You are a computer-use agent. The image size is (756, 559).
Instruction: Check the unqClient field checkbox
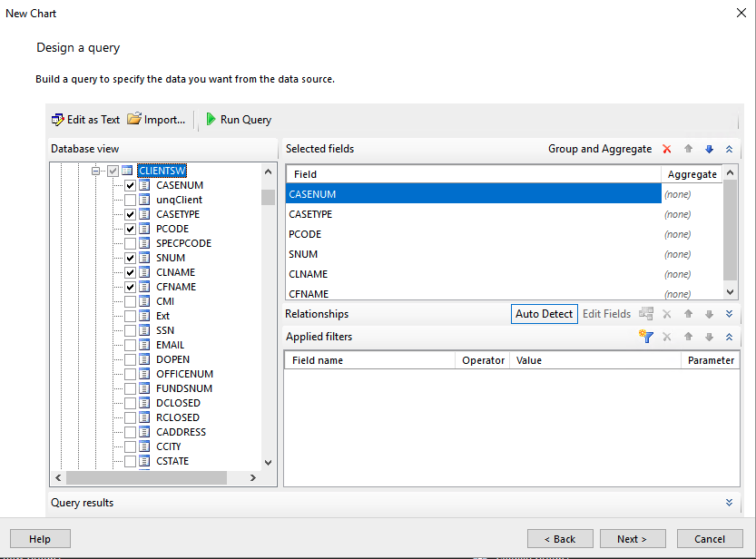coord(131,200)
